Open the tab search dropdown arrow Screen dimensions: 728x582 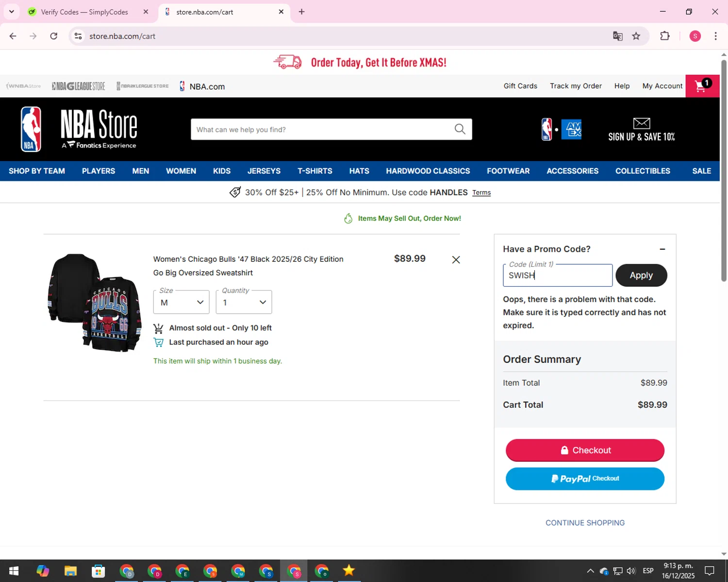pos(12,12)
